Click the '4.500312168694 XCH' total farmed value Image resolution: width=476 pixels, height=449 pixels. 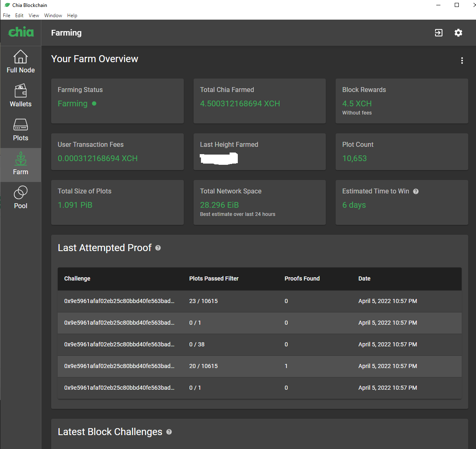tap(240, 104)
